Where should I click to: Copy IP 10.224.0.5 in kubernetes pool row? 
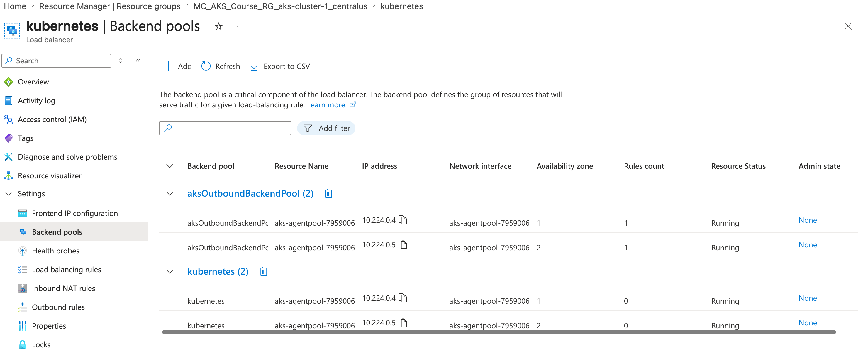click(403, 322)
